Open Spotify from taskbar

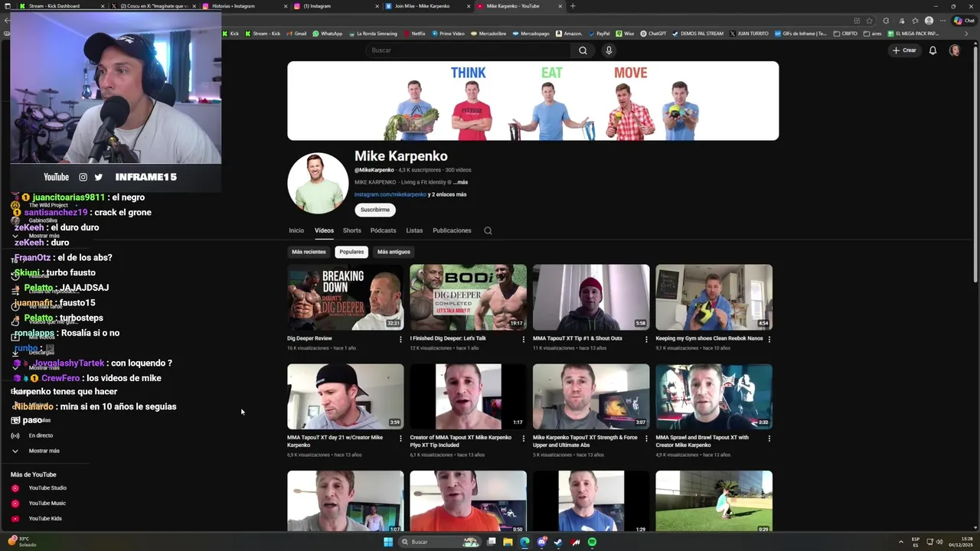pyautogui.click(x=592, y=542)
